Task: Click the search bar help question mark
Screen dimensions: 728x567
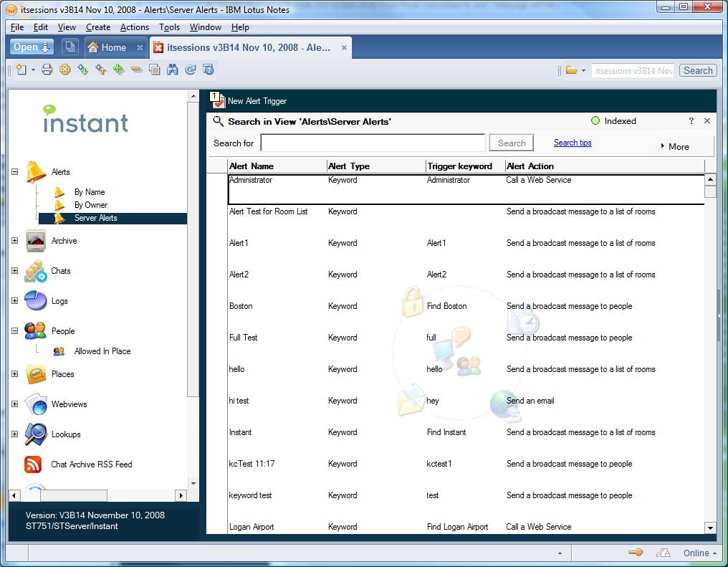Action: (691, 120)
